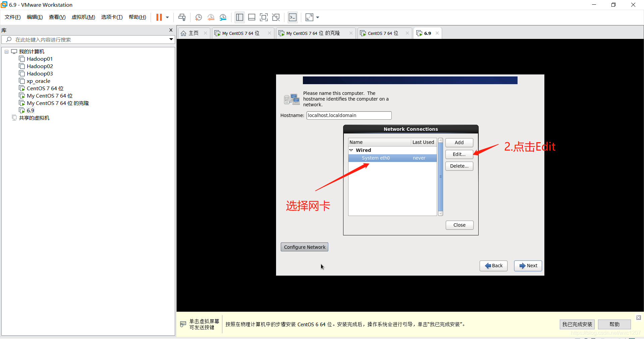
Task: Click the Last Used column header
Action: [x=424, y=142]
